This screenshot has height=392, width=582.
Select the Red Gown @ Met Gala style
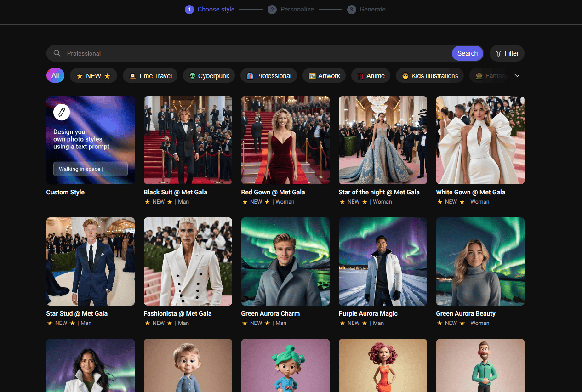[x=285, y=140]
